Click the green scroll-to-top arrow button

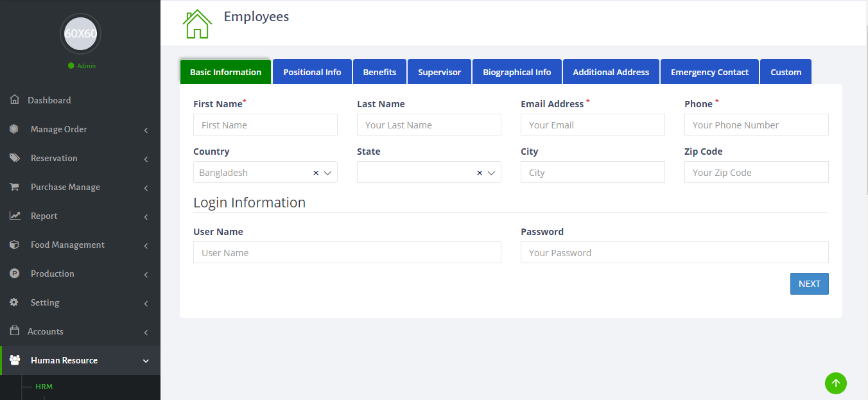[x=835, y=383]
